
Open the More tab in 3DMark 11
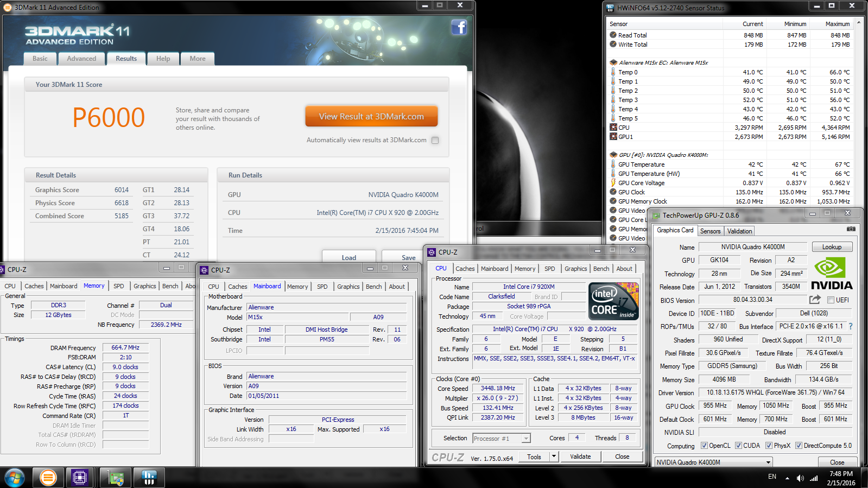point(198,59)
